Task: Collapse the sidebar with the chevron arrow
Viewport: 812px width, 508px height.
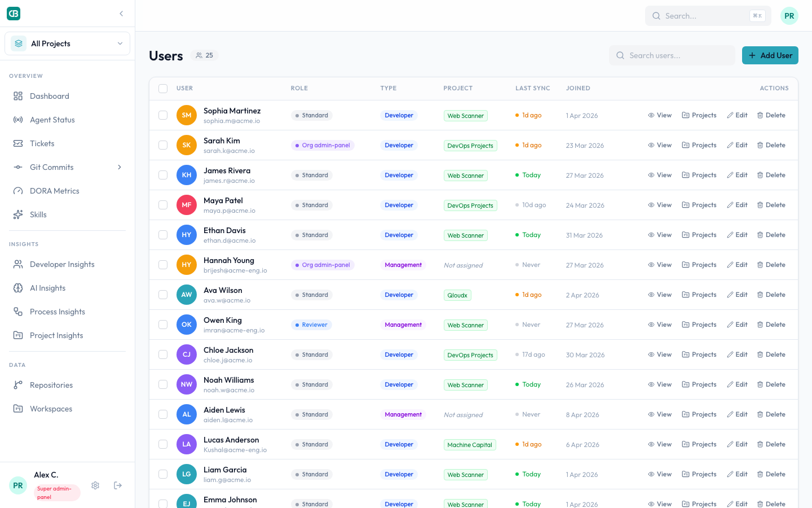Action: tap(121, 14)
